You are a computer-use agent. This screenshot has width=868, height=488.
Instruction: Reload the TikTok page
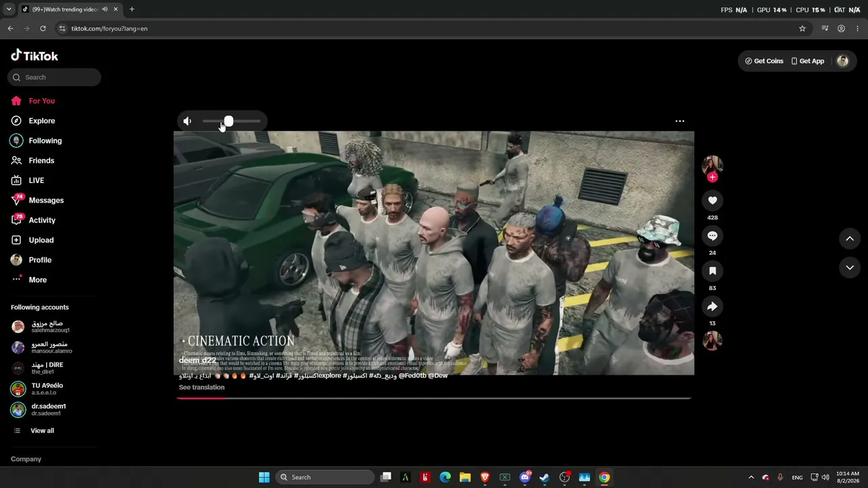[43, 28]
